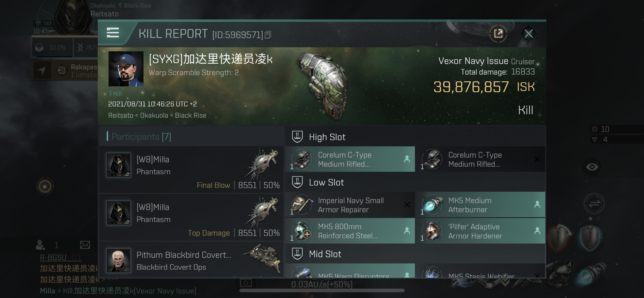Select MK5 800mm Reinforced Steel plate item
Viewport: 644px width, 298px height.
[350, 231]
